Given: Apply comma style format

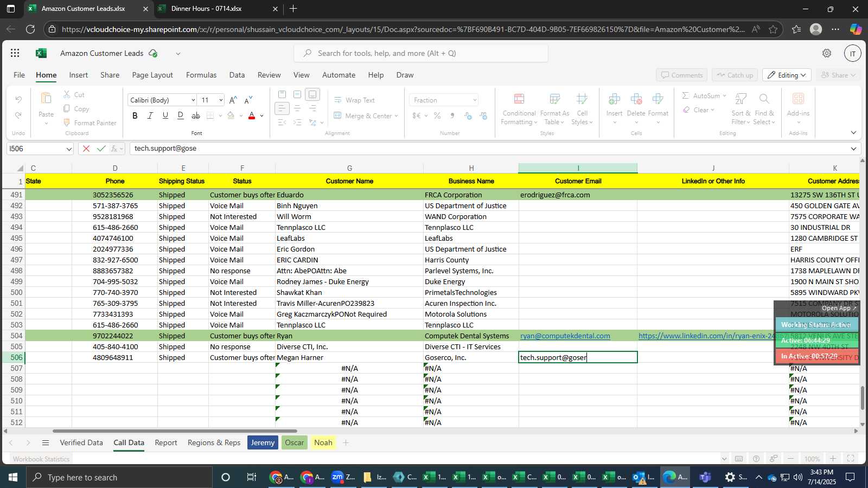Looking at the screenshot, I should 452,115.
